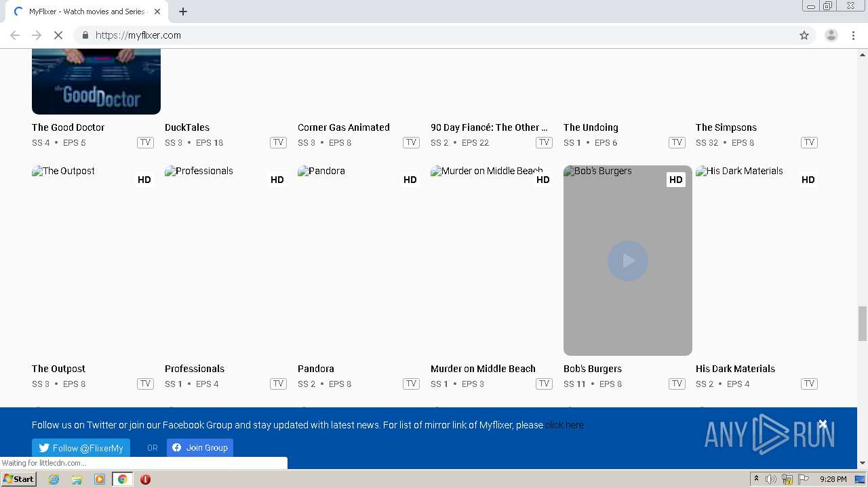
Task: Open Professionals title below its poster
Action: [195, 369]
